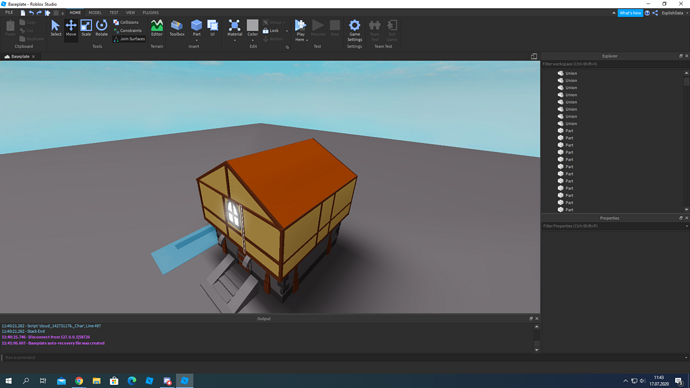This screenshot has height=388, width=690.
Task: Open Google Chrome from the taskbar
Action: pyautogui.click(x=79, y=381)
